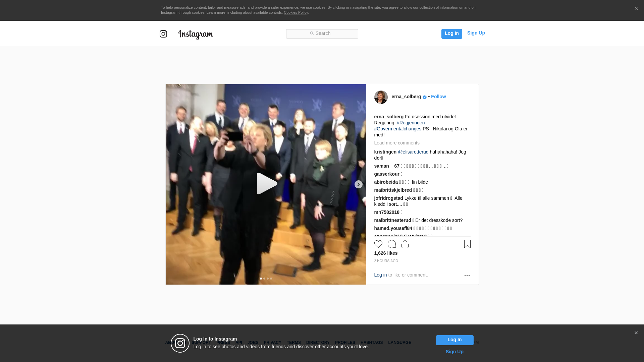Follow erna_solberg
The image size is (644, 362).
pyautogui.click(x=438, y=97)
